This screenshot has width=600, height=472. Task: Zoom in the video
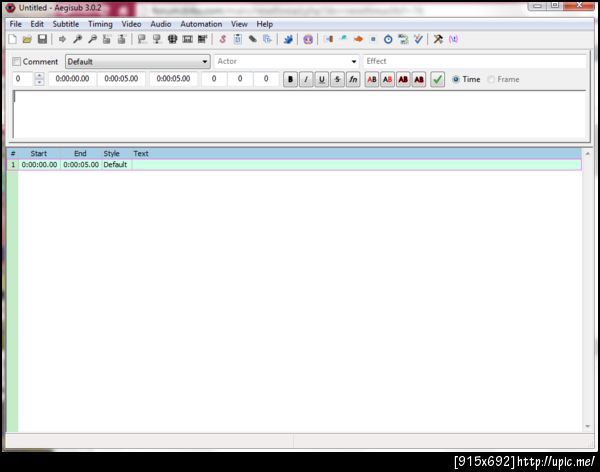[x=77, y=39]
